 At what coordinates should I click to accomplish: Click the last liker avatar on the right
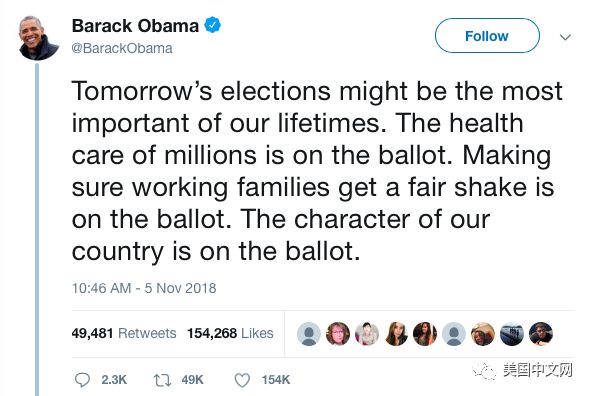[541, 334]
